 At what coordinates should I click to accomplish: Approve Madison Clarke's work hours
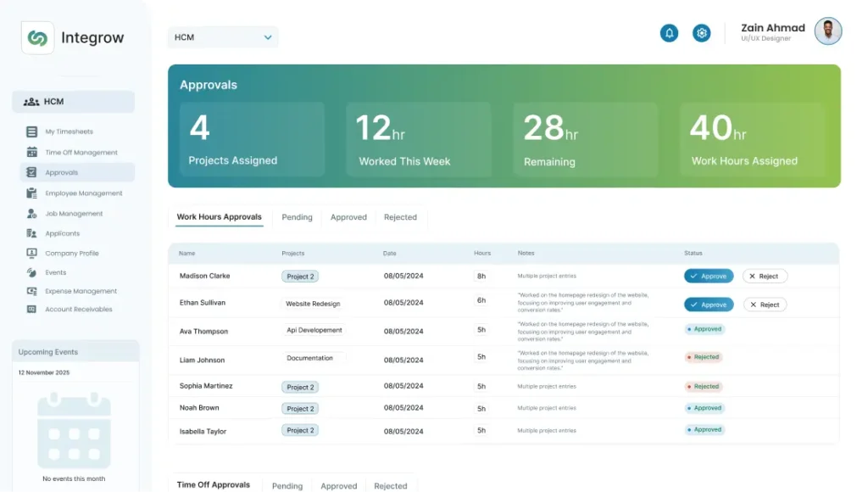click(709, 276)
